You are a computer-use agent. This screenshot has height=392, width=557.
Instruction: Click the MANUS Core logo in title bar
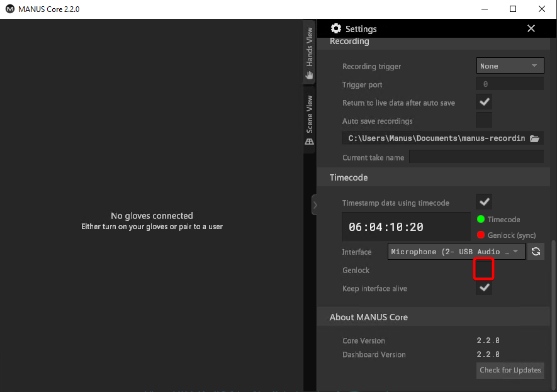pyautogui.click(x=9, y=9)
